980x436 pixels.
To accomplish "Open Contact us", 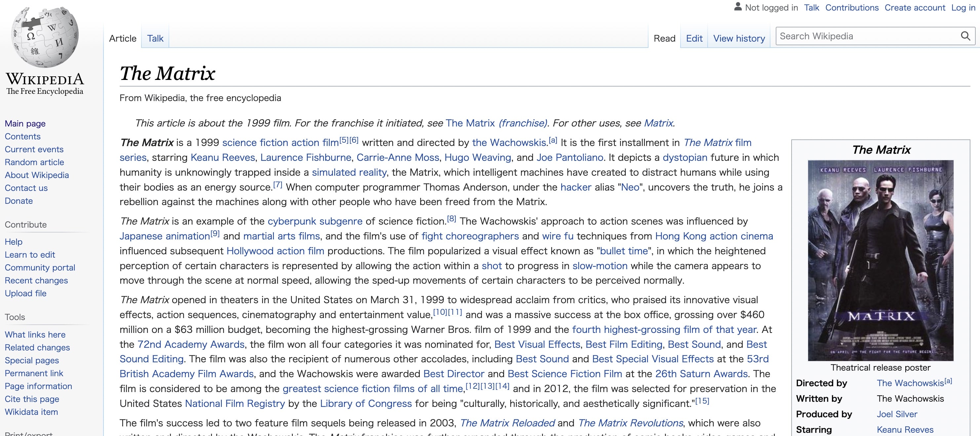I will [x=26, y=188].
